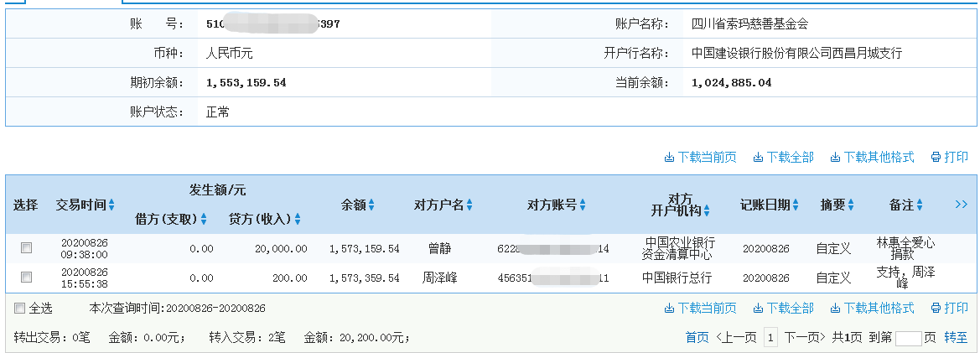Click transaction time 20200826 15:55:38

tap(85, 278)
